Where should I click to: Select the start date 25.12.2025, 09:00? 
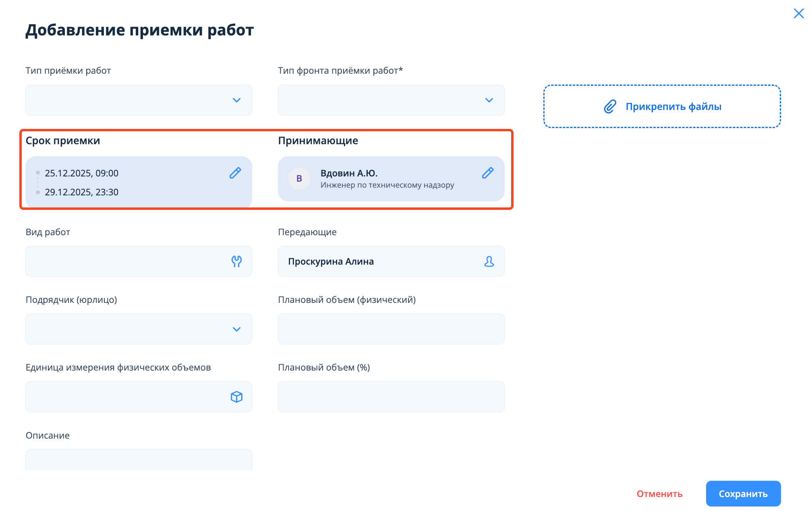point(82,173)
